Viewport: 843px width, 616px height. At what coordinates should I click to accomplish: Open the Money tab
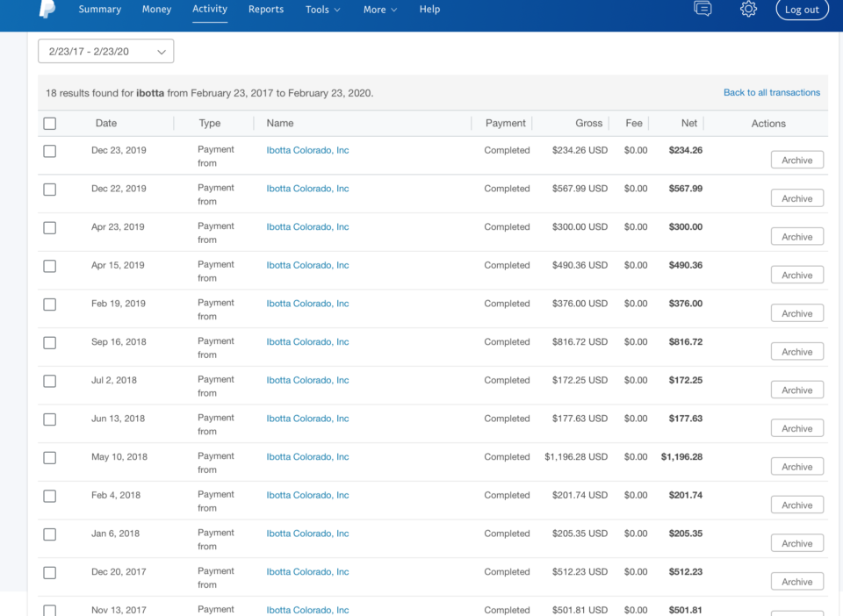click(x=156, y=9)
